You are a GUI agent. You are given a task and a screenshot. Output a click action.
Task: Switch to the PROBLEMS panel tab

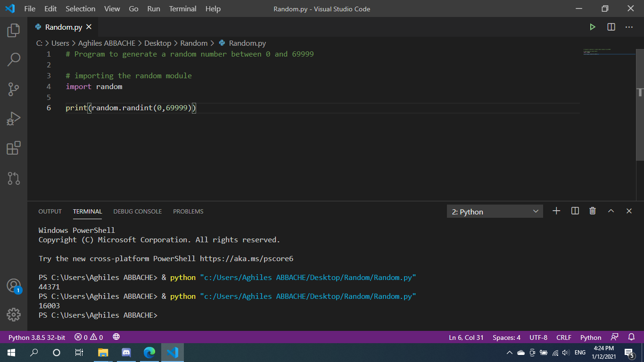point(188,212)
